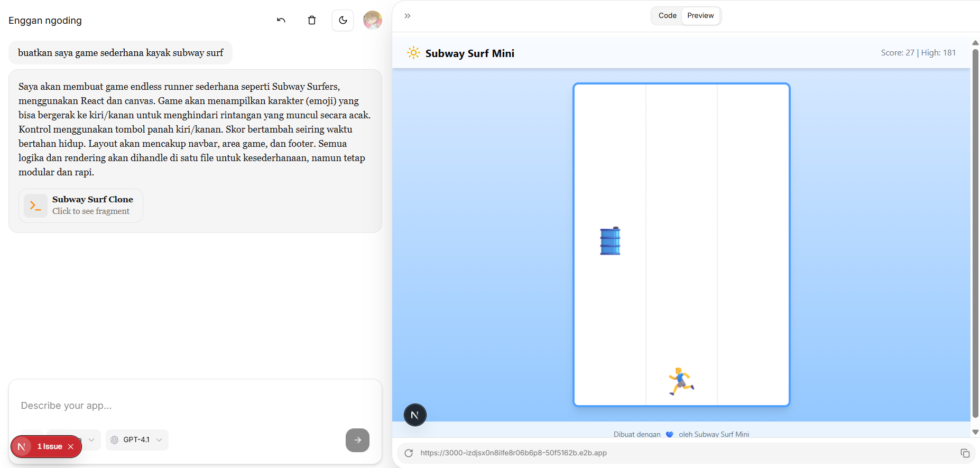Click the scroll up arrow of the preview

pyautogui.click(x=975, y=43)
